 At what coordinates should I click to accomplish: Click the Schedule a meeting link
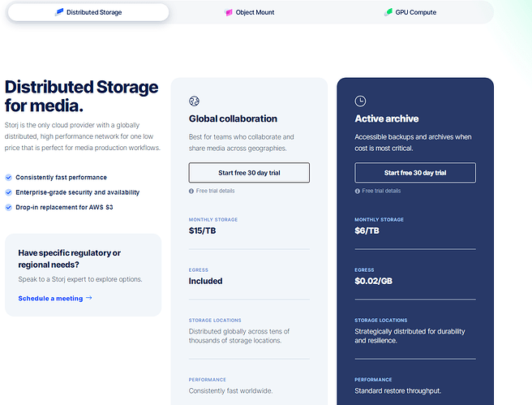(x=50, y=299)
